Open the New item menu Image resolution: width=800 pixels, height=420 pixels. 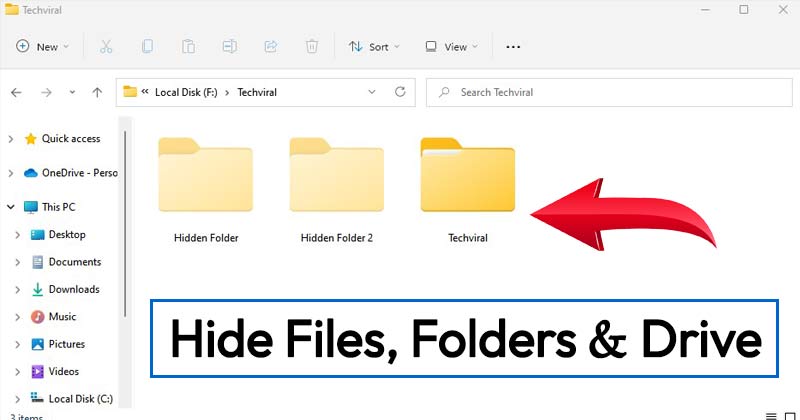42,46
